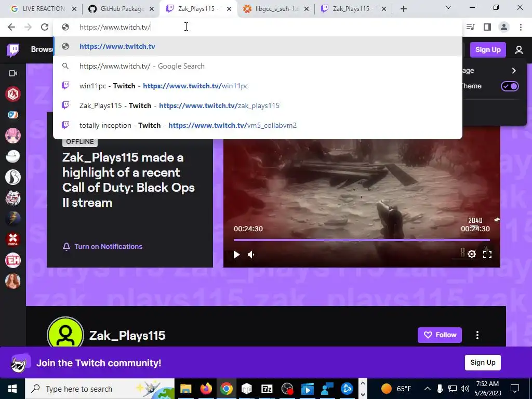Open the clock and date flyout
This screenshot has width=532, height=399.
coord(487,389)
